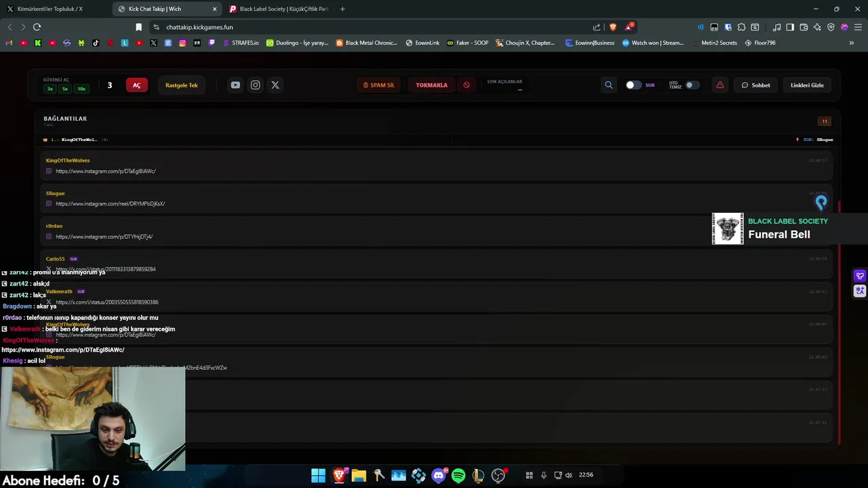The width and height of the screenshot is (868, 488).
Task: Open Brave Shields lion icon
Action: point(613,27)
